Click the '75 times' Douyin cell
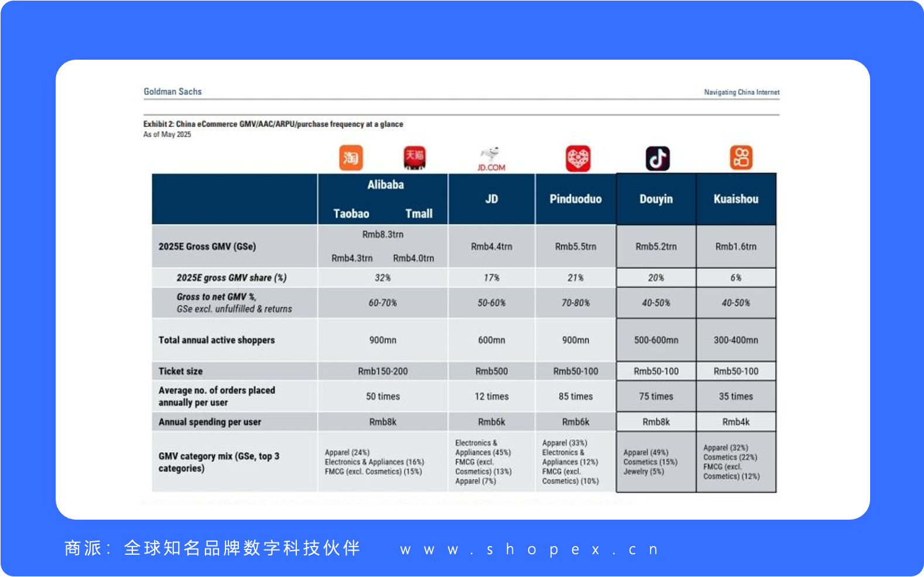924x577 pixels. [x=656, y=396]
